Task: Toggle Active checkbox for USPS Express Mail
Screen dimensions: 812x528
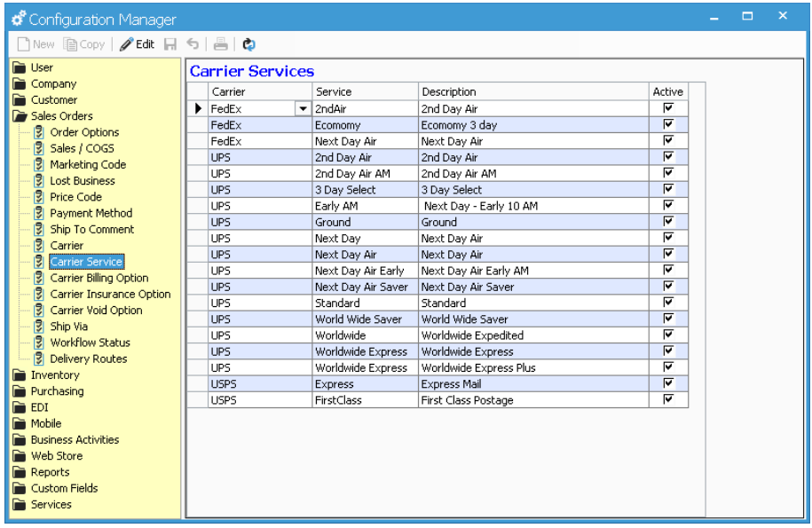Action: pos(668,382)
